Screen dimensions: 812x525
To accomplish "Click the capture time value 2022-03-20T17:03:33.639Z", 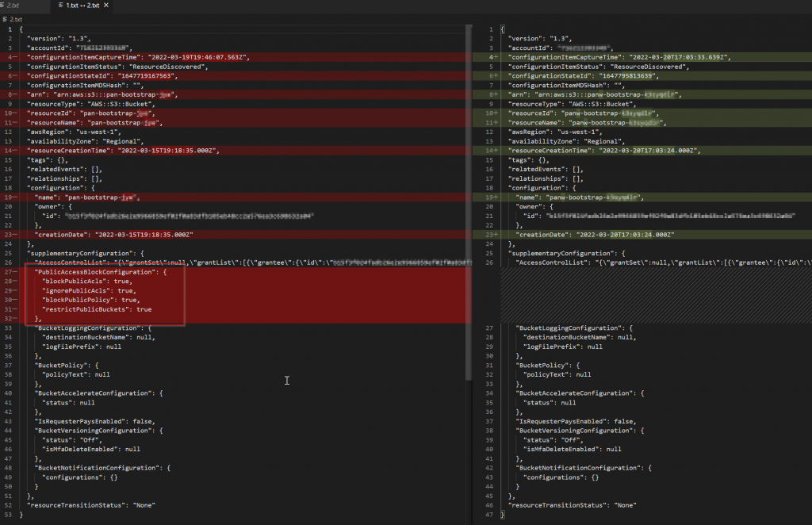I will pos(679,57).
